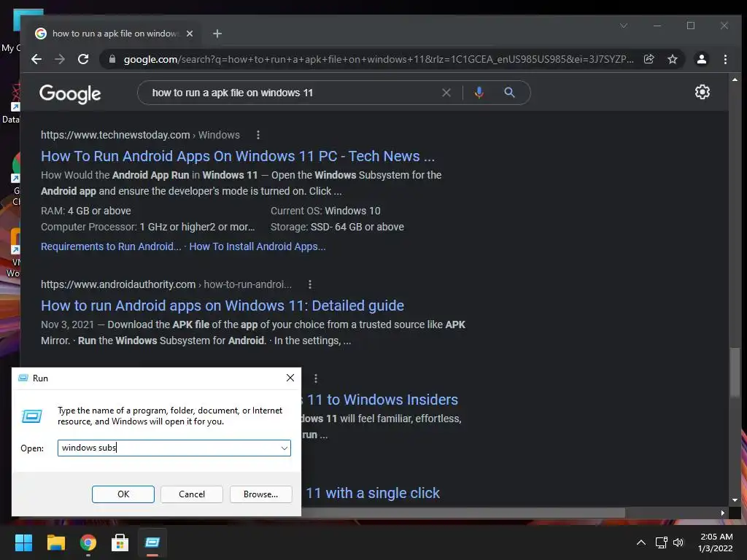The height and width of the screenshot is (560, 747).
Task: Confirm Run dialog with OK
Action: click(123, 494)
